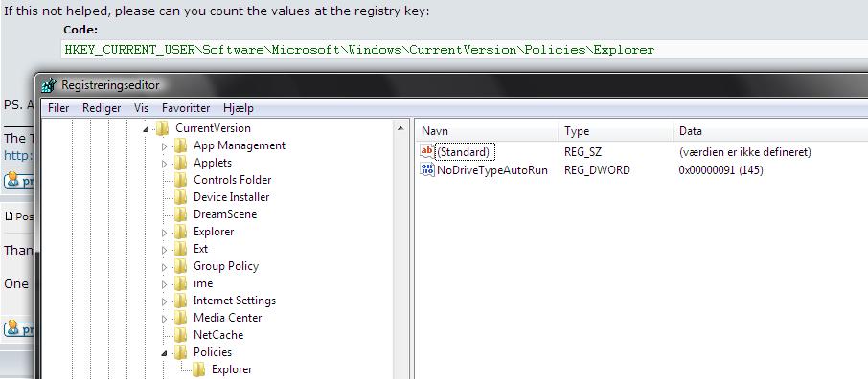868x379 pixels.
Task: Select the Ext folder icon
Action: [180, 249]
